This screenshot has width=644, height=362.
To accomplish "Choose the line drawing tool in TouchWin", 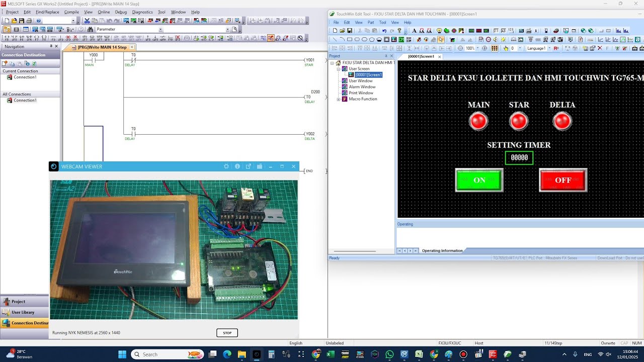I will coord(336,39).
